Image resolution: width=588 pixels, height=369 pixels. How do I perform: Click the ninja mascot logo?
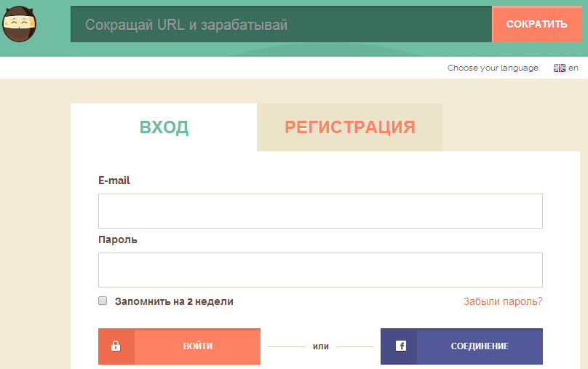click(20, 25)
